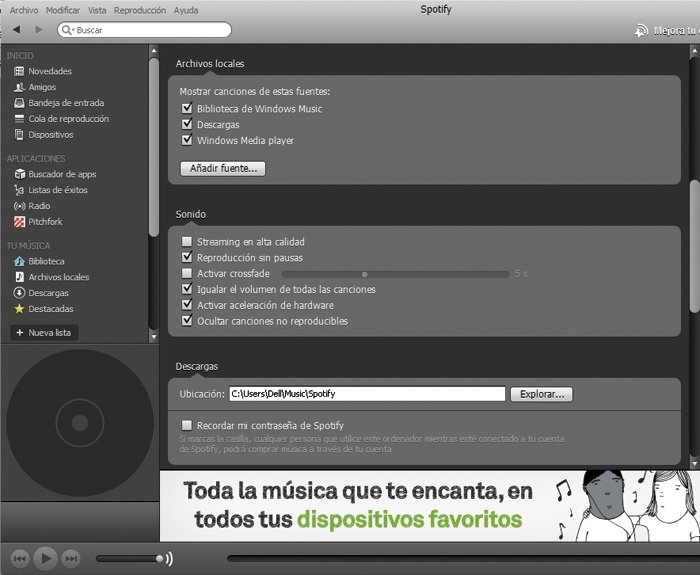Toggle Igualar el volumen de todas las canciones
This screenshot has height=575, width=700.
click(187, 289)
